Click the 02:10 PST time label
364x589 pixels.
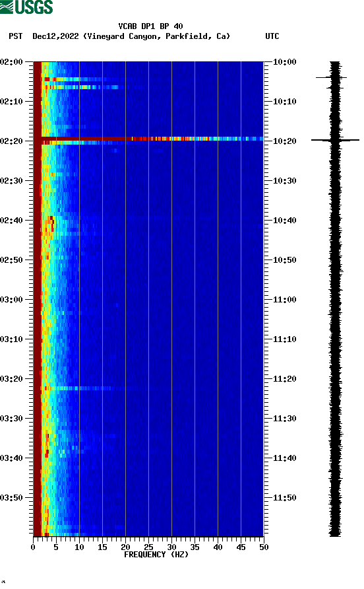11,102
